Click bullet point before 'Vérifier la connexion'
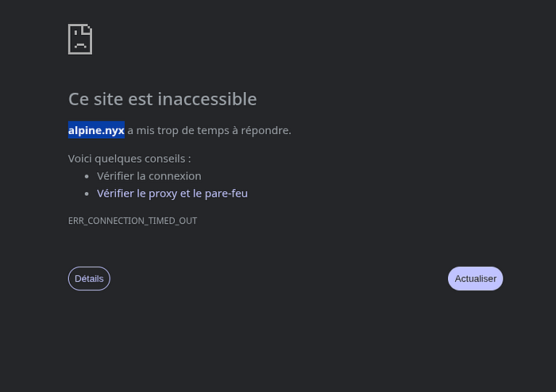The image size is (556, 392). coord(87,176)
